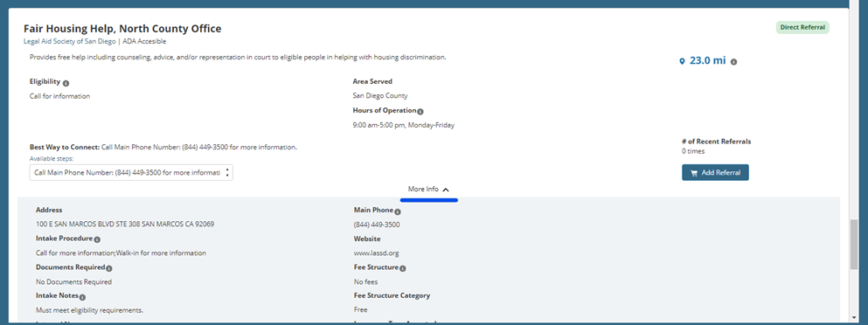Click the Fee Structure info icon
868x325 pixels.
coord(402,268)
